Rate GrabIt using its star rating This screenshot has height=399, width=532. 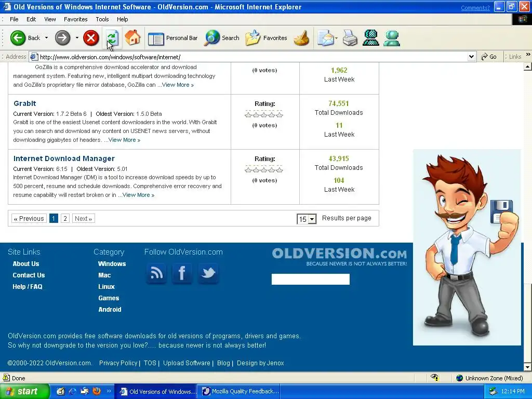[264, 115]
